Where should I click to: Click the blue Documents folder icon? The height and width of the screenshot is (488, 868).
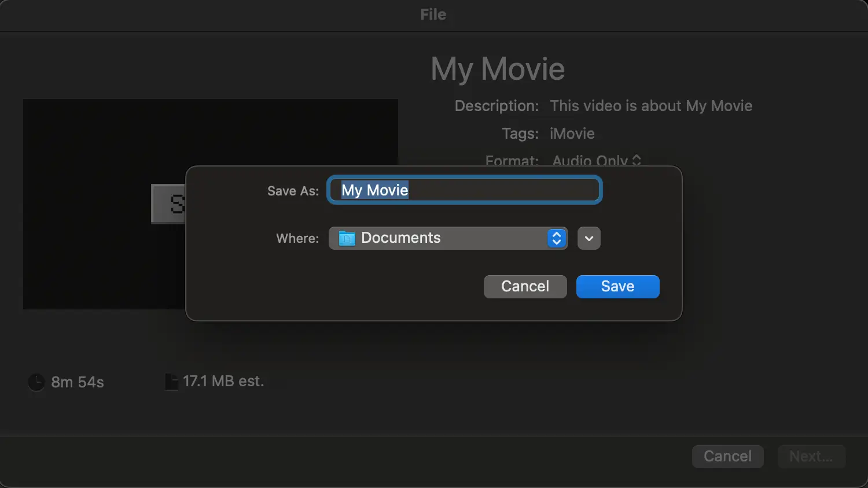(345, 238)
